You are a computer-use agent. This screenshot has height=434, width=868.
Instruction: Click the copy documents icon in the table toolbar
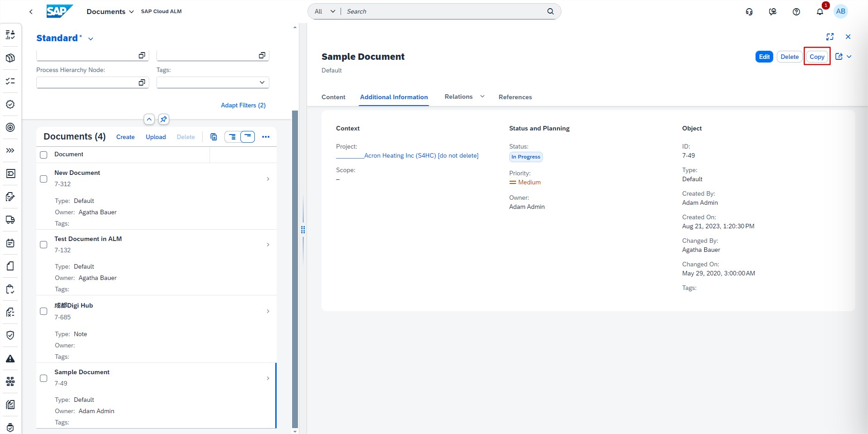[214, 137]
